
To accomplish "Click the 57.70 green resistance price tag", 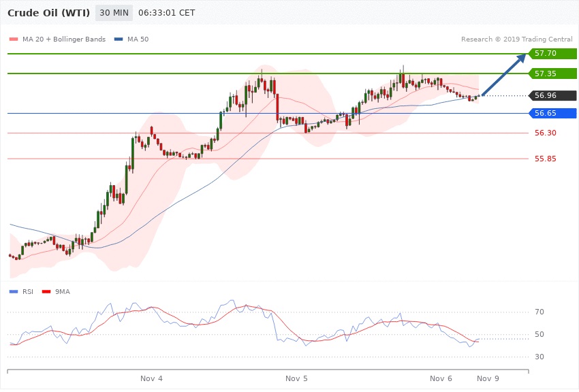I will [x=553, y=53].
